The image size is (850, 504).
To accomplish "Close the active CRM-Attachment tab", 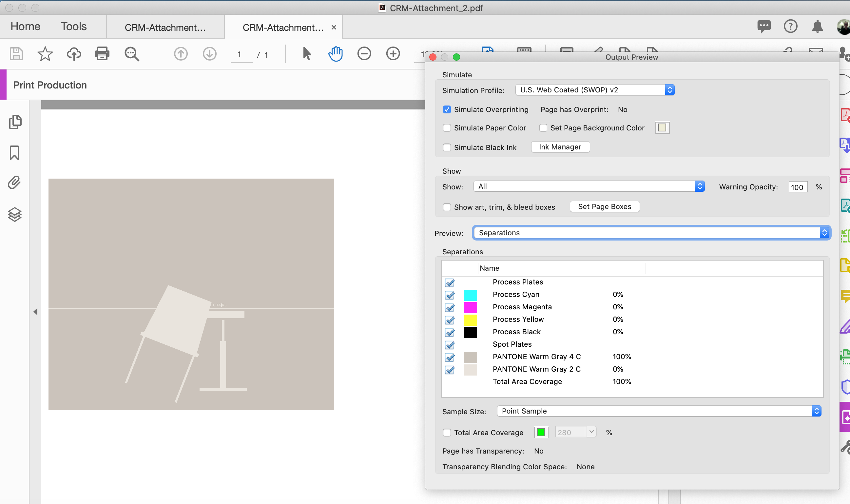I will (x=334, y=27).
